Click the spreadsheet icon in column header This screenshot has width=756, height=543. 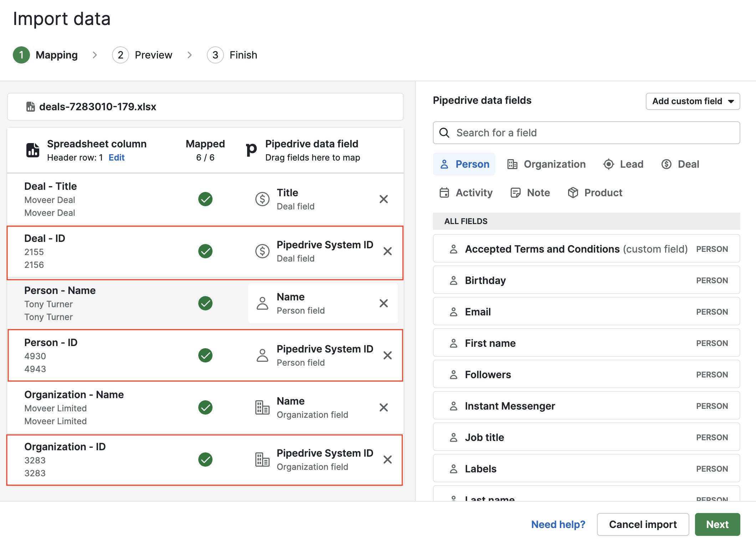tap(33, 150)
